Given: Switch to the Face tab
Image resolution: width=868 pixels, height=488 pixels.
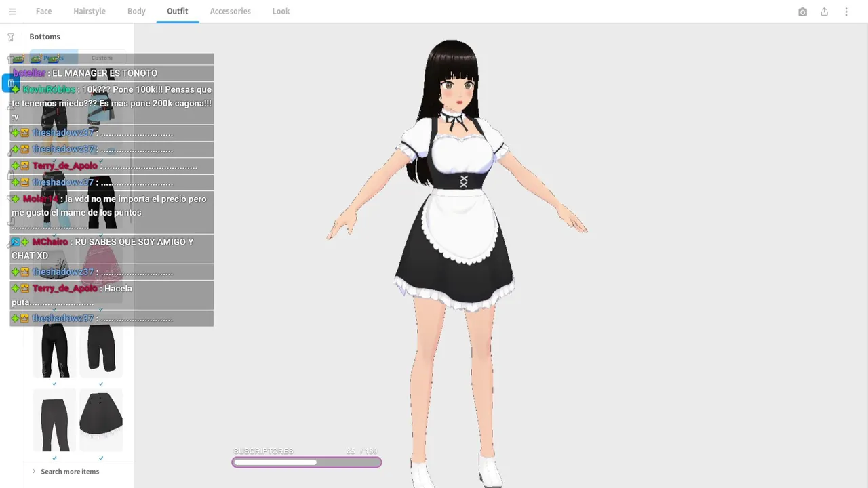Looking at the screenshot, I should 43,12.
